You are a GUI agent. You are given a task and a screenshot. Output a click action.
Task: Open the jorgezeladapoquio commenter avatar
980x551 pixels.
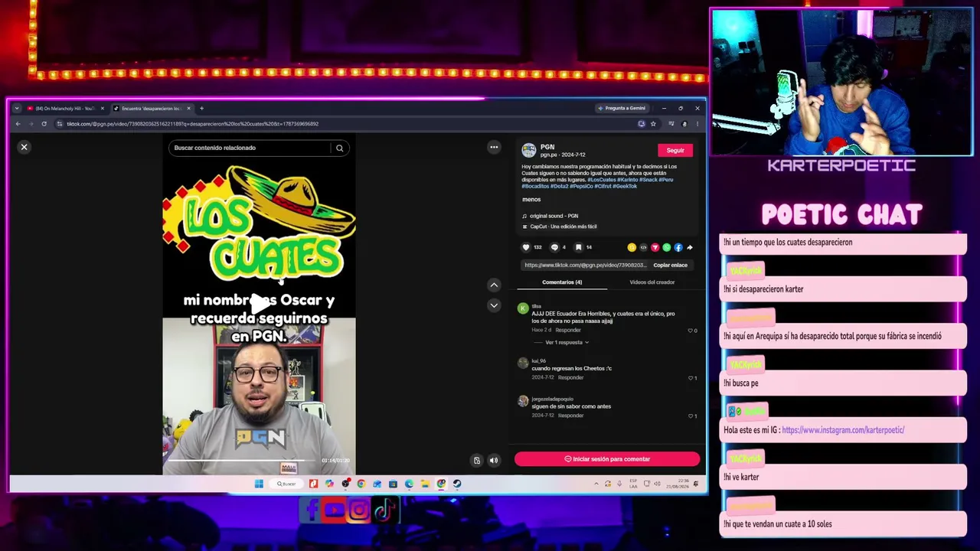(x=523, y=400)
